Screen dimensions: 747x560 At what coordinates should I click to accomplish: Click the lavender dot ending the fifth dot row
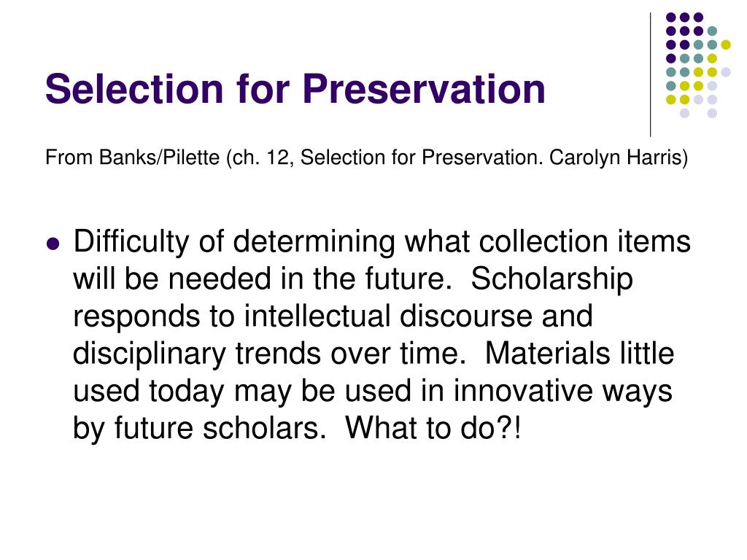(x=726, y=72)
